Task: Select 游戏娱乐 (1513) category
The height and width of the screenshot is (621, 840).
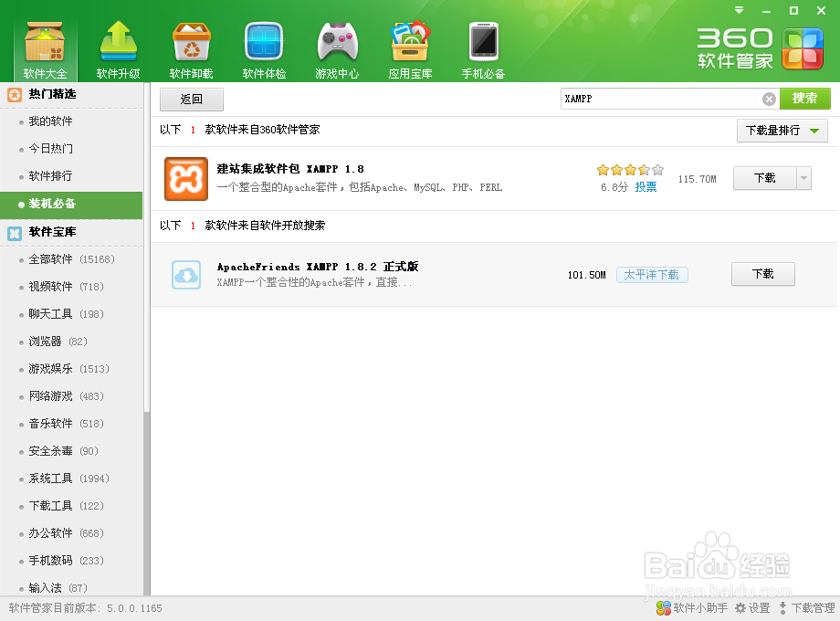Action: (x=71, y=369)
